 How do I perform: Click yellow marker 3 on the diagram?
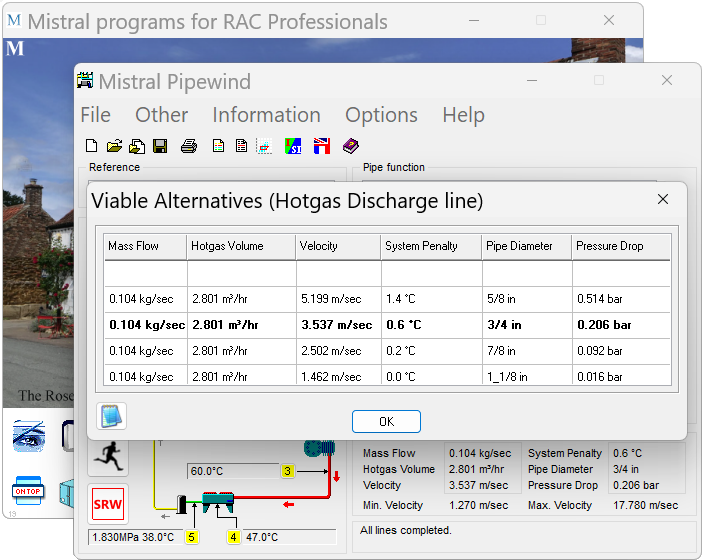[x=287, y=471]
